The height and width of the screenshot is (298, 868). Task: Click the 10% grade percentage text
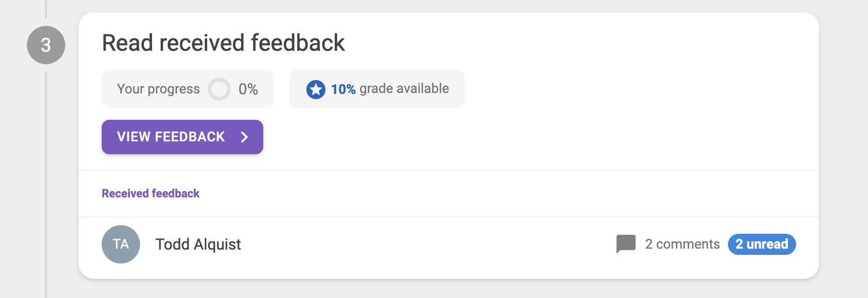pos(343,89)
